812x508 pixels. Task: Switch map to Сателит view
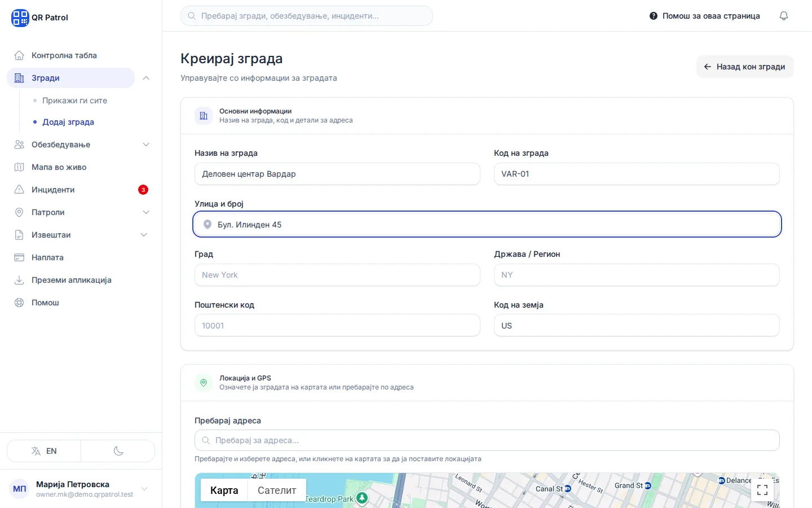(277, 491)
